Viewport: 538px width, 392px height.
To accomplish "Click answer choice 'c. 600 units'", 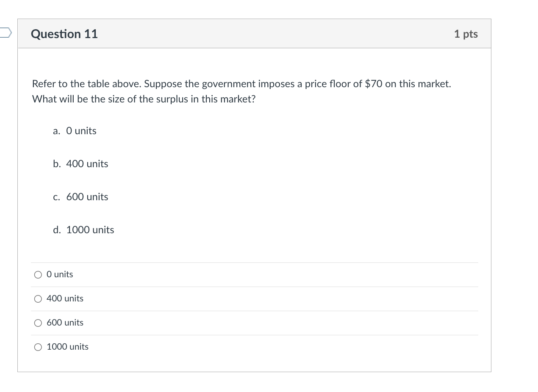I will 80,196.
